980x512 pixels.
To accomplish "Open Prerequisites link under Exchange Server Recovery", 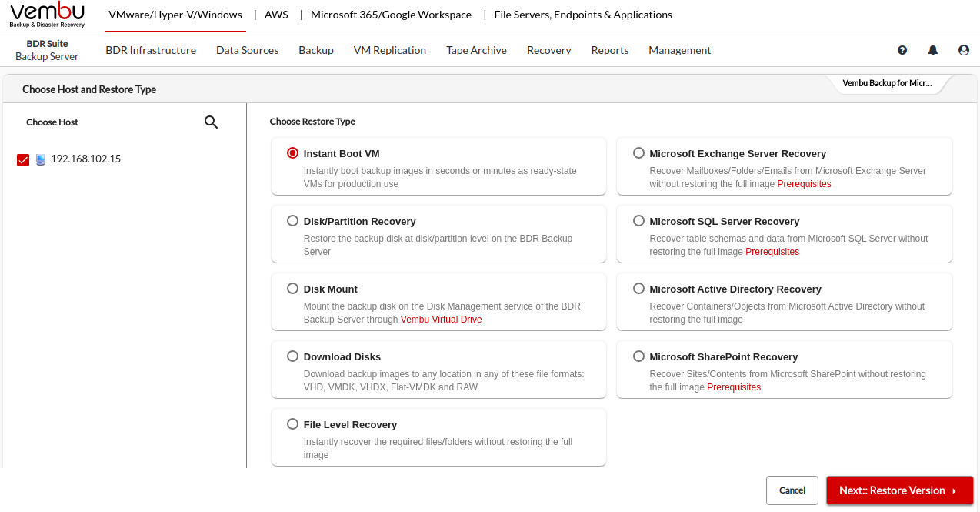I will [804, 184].
